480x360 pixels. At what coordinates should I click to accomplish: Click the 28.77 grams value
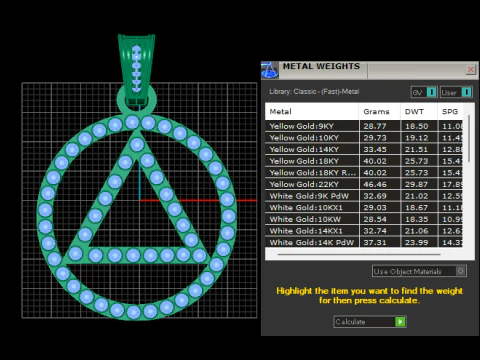[375, 126]
